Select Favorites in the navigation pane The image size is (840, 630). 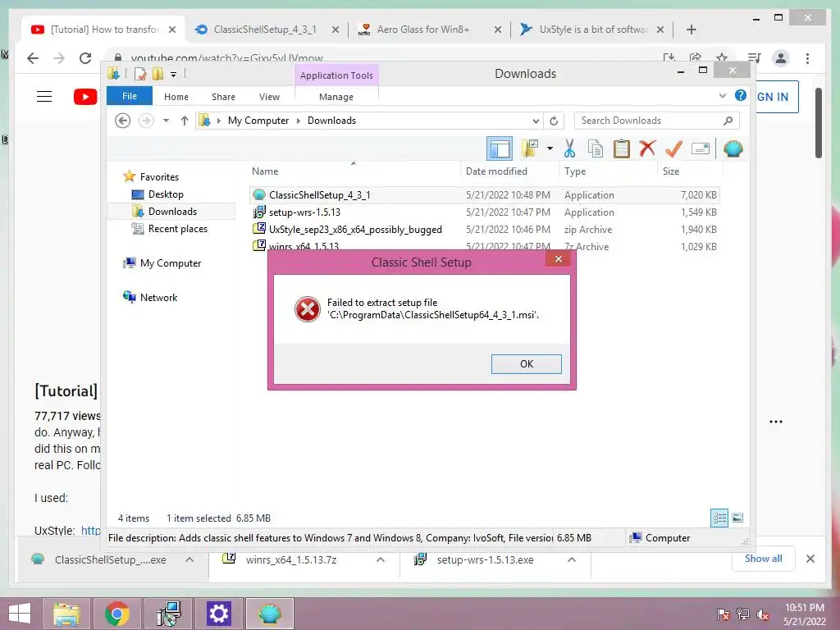click(159, 177)
